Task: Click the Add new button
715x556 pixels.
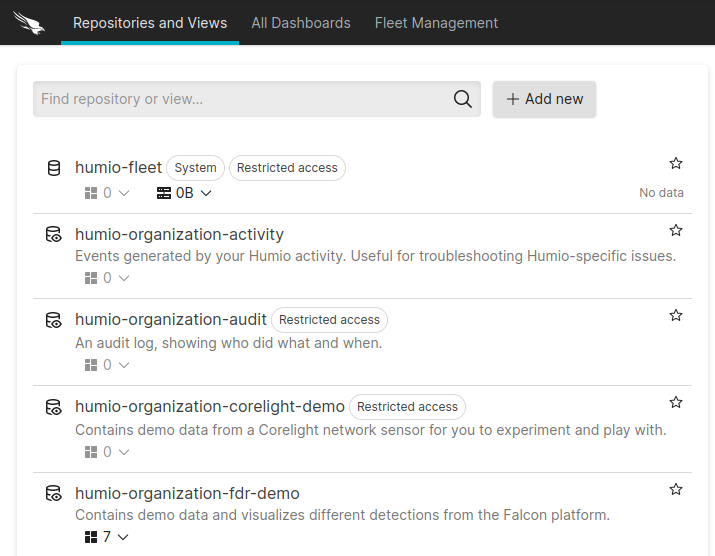Action: [544, 99]
